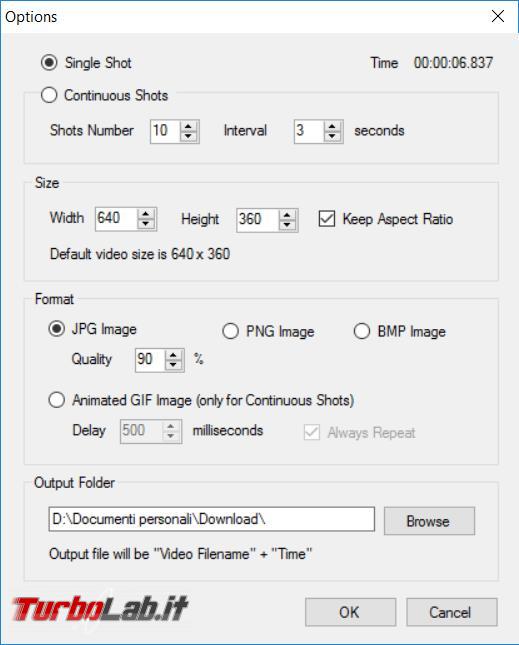Select Animated GIF Image format option
Viewport: 519px width, 645px height.
pos(57,400)
